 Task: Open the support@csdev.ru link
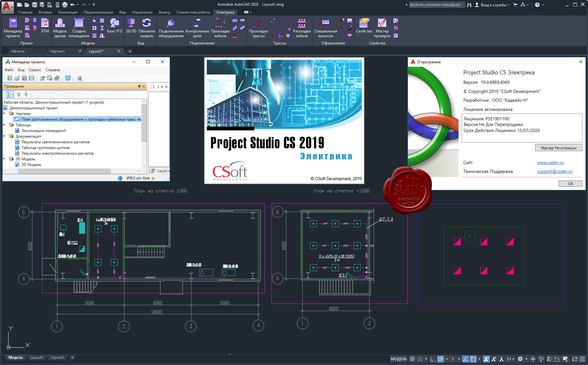point(555,171)
